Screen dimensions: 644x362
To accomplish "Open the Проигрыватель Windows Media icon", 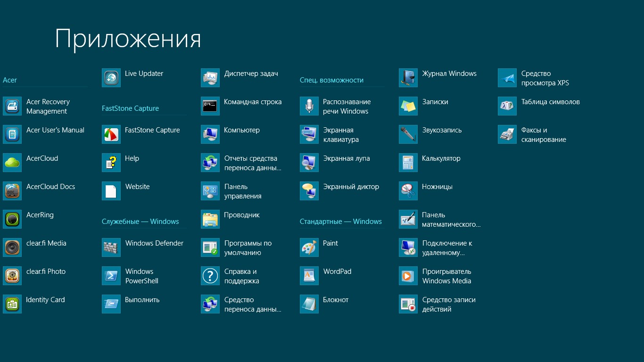I will (408, 276).
